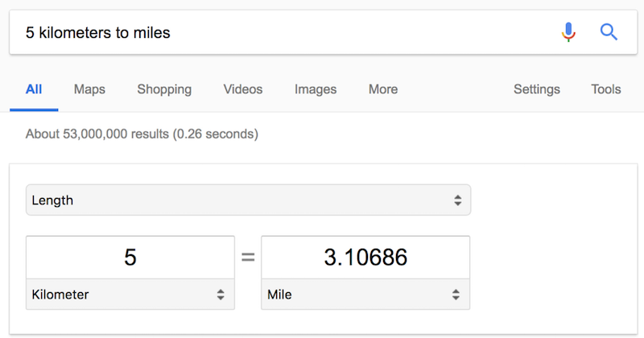Screen dimensions: 644x338
Task: Click the Tools button
Action: click(x=606, y=89)
